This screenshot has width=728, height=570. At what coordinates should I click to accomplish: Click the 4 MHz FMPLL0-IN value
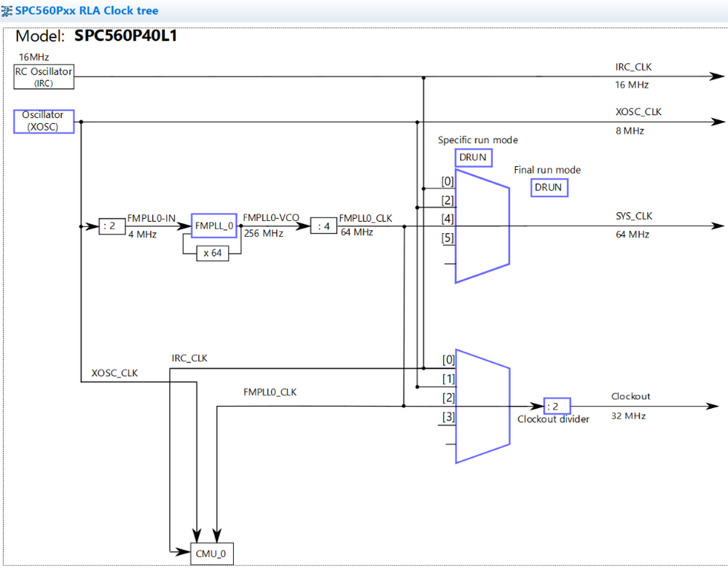pyautogui.click(x=142, y=235)
